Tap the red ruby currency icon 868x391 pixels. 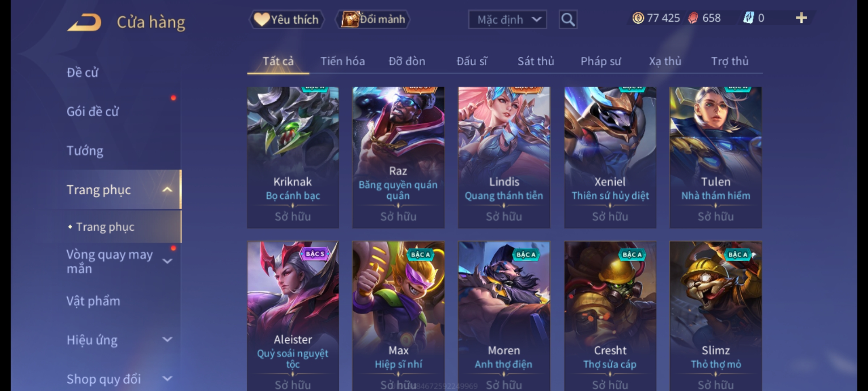coord(693,18)
